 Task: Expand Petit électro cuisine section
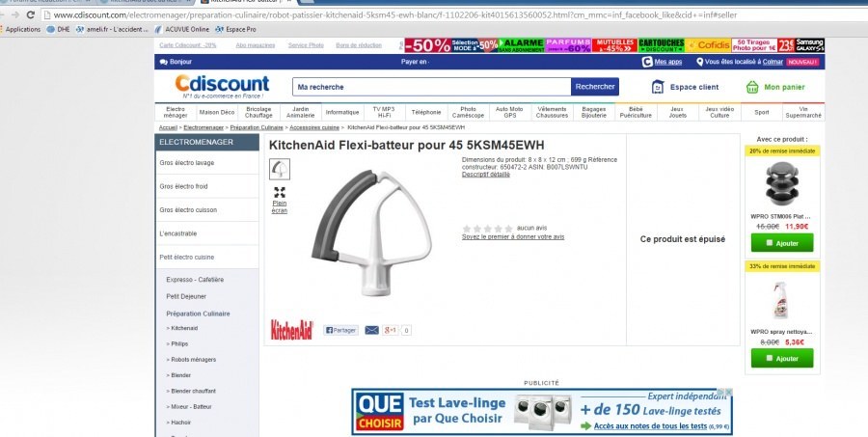pos(207,257)
